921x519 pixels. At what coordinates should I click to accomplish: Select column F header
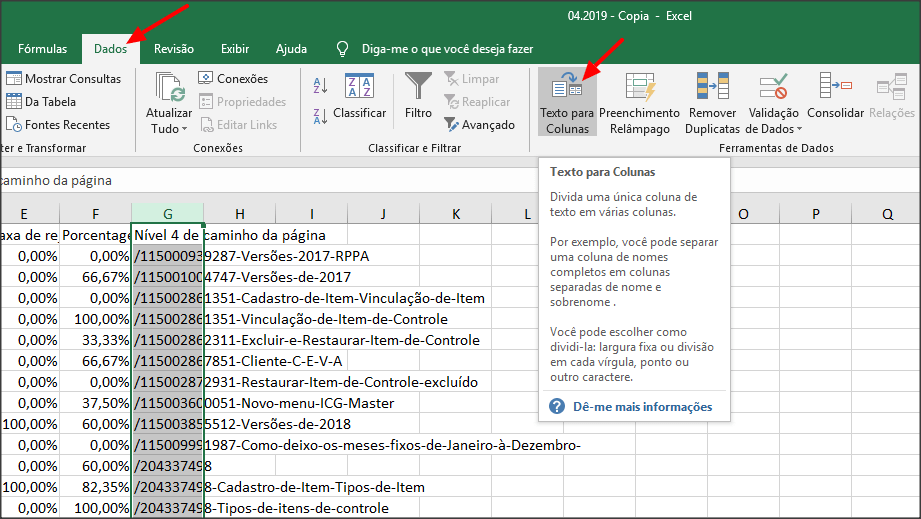coord(96,214)
